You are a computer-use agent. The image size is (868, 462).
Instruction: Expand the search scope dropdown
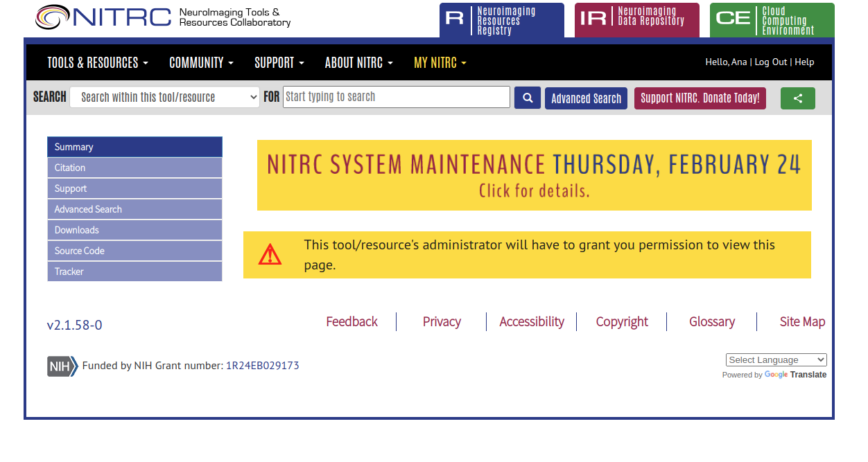164,98
